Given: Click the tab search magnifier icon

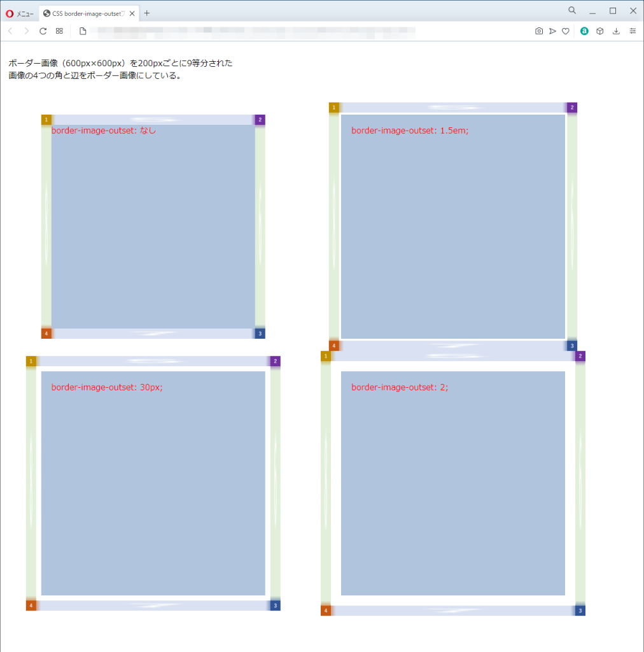Looking at the screenshot, I should click(572, 11).
